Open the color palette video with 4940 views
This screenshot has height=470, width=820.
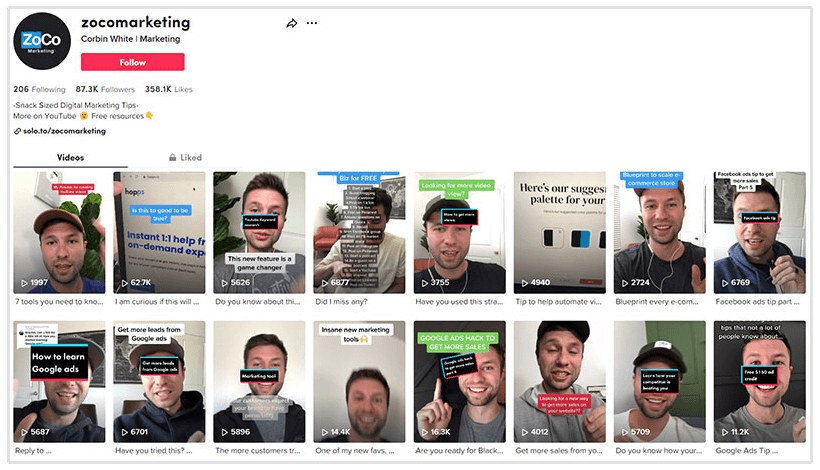coord(559,232)
